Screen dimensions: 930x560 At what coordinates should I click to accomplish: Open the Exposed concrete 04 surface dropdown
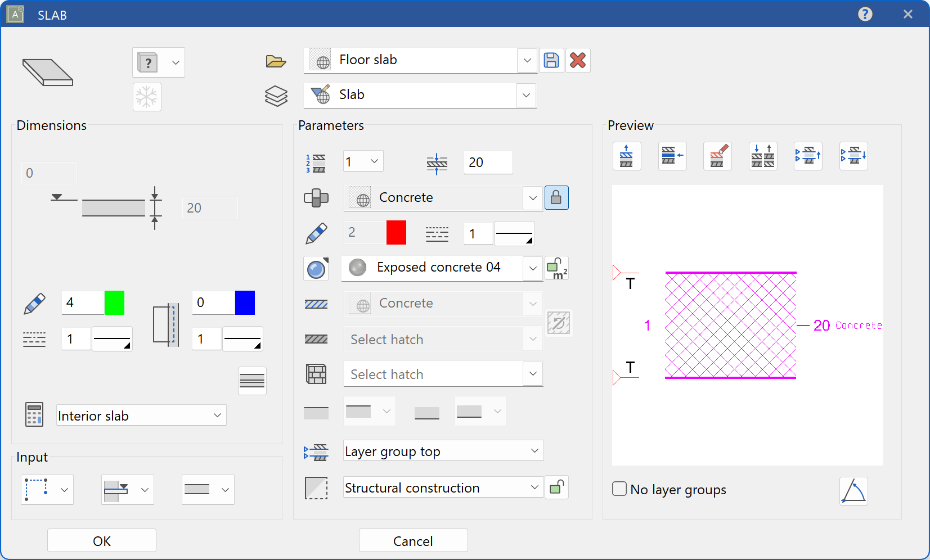point(532,268)
